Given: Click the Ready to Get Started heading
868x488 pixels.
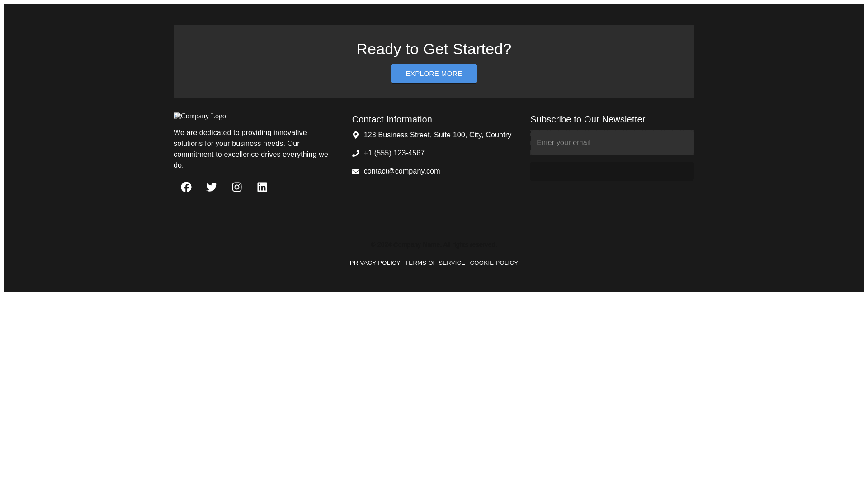Looking at the screenshot, I should pyautogui.click(x=434, y=49).
